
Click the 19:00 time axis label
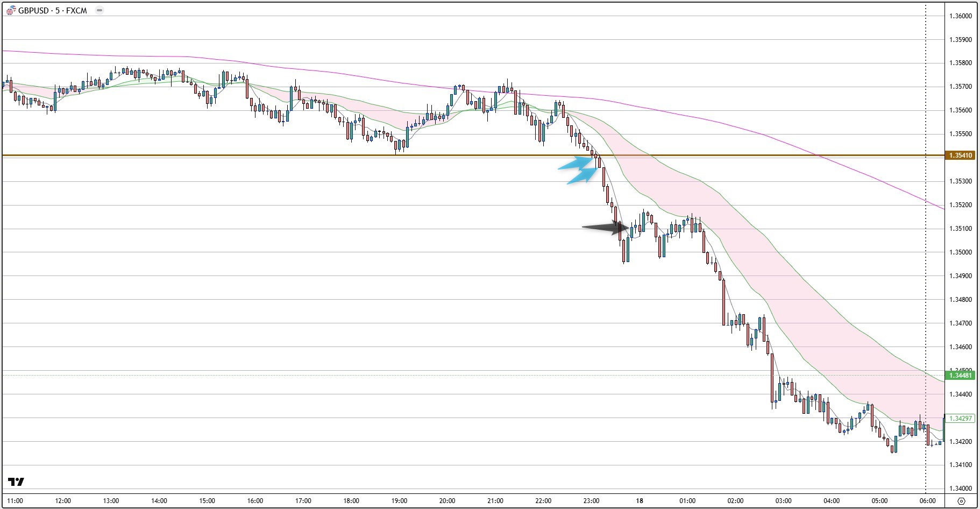(399, 501)
